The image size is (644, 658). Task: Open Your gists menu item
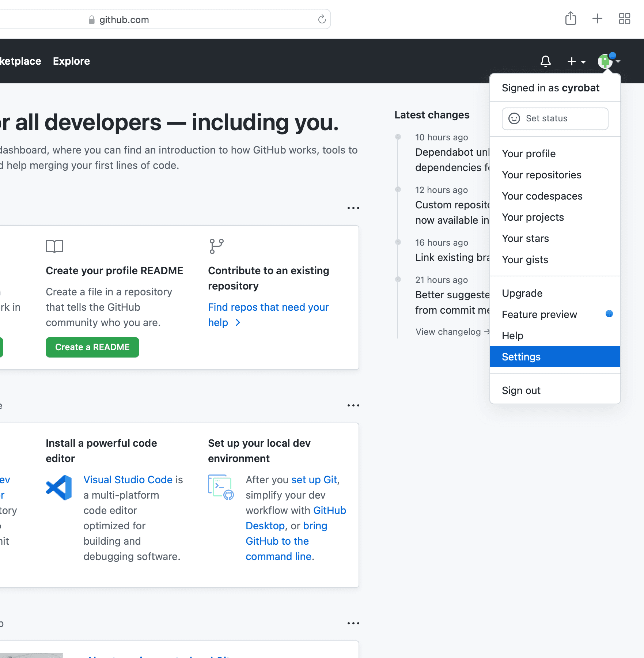point(555,260)
